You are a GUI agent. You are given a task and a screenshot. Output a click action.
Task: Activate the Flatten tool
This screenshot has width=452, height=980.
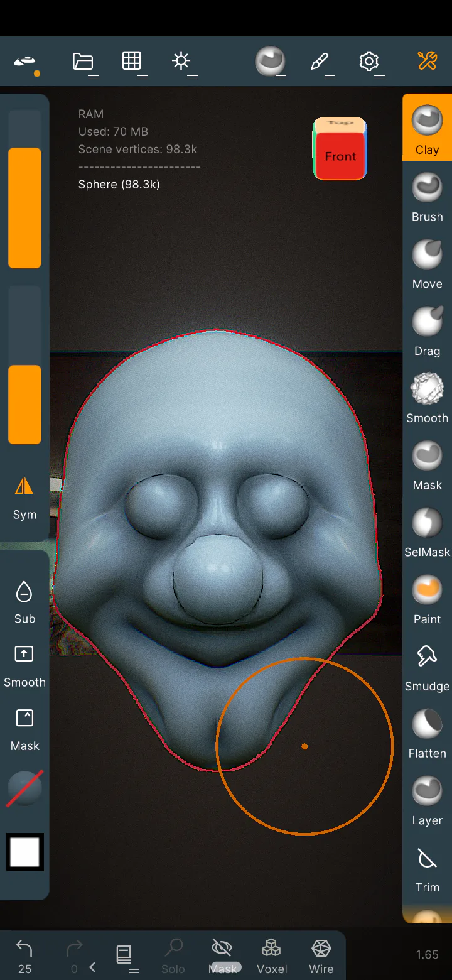click(x=427, y=732)
